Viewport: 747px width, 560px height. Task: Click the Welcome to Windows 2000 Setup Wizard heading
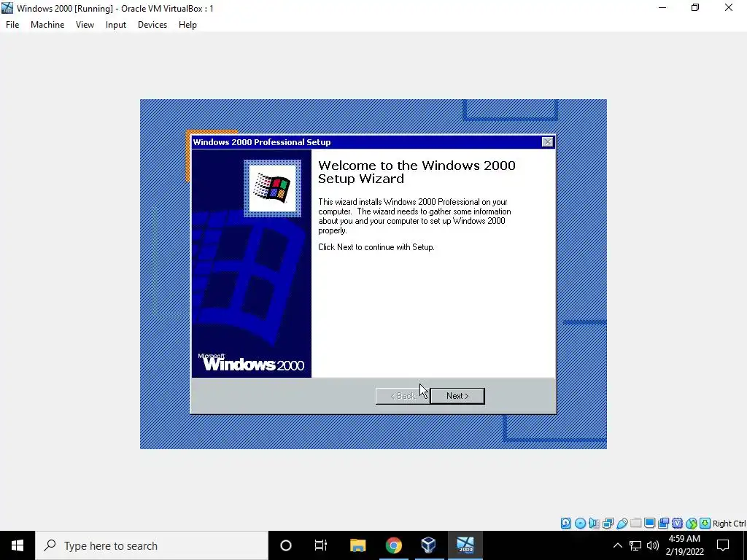coord(417,172)
